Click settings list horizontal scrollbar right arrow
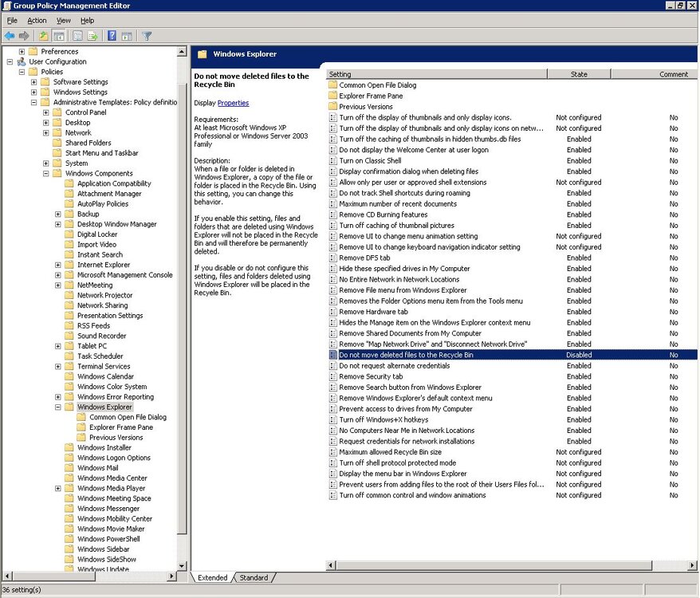Screen dimensions: 700x598 692,565
